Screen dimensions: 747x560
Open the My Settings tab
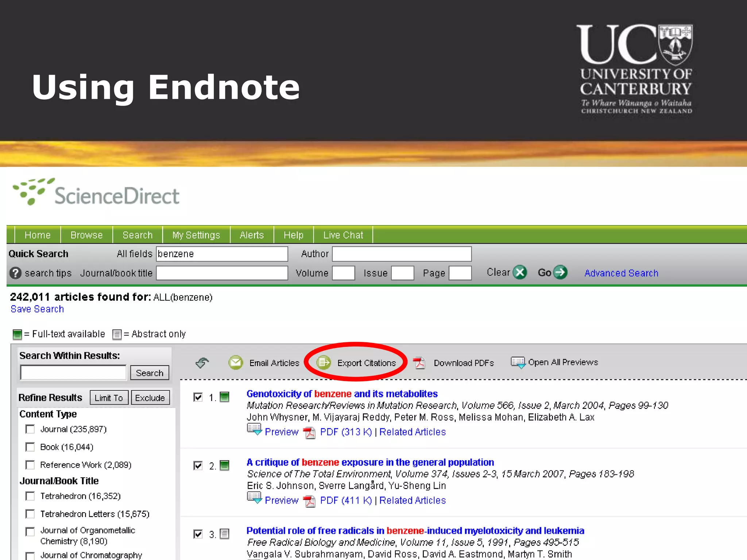[x=196, y=235]
